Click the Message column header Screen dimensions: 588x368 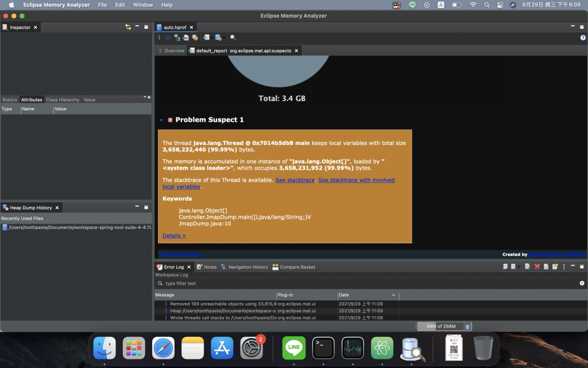pyautogui.click(x=215, y=295)
